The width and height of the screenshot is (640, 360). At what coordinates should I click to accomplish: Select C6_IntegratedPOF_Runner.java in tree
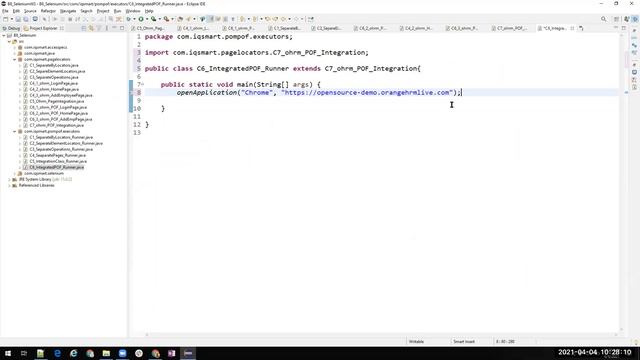coord(56,167)
